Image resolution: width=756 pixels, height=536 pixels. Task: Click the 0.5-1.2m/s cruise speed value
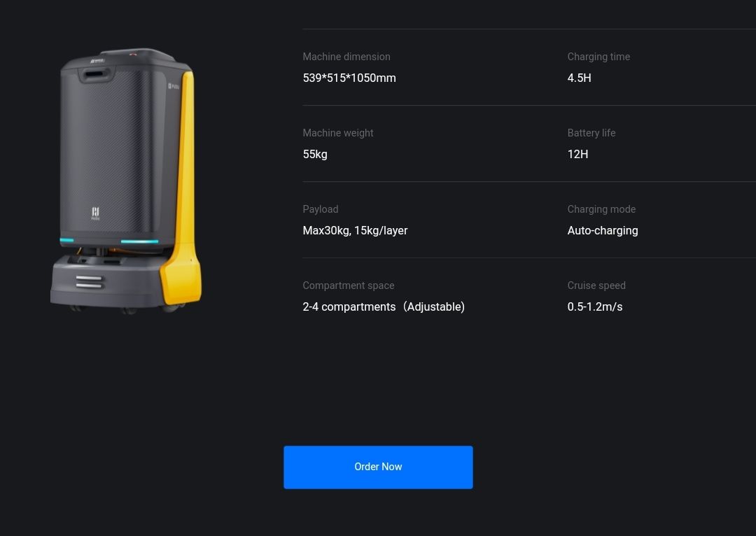[595, 306]
